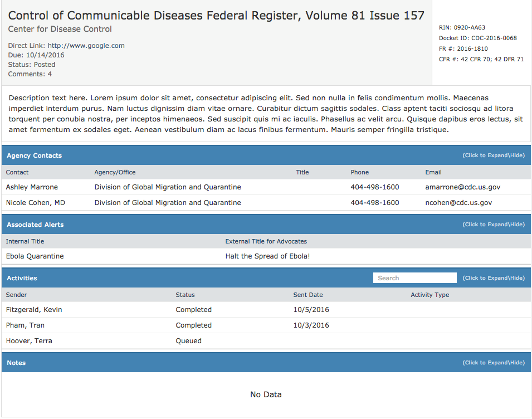532x419 pixels.
Task: Click Halt the Spread of Ebola! title
Action: click(x=268, y=256)
